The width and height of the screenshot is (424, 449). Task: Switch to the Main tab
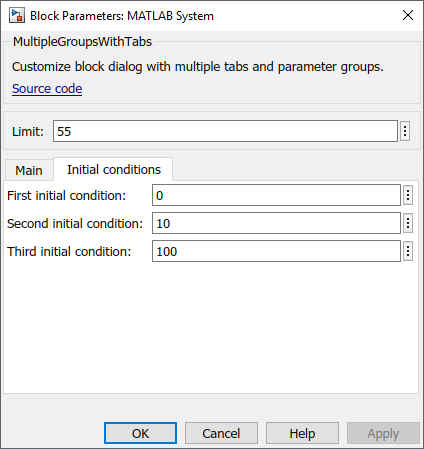[x=29, y=170]
